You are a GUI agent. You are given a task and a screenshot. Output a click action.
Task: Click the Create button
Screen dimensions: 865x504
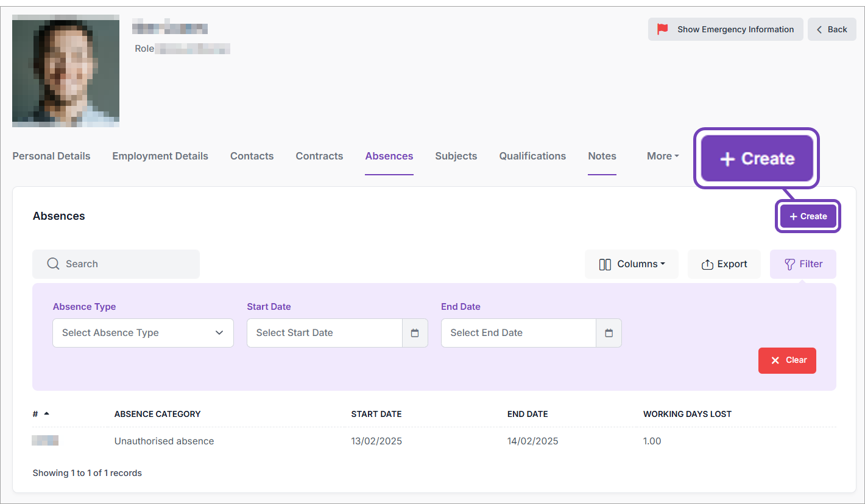coord(808,216)
